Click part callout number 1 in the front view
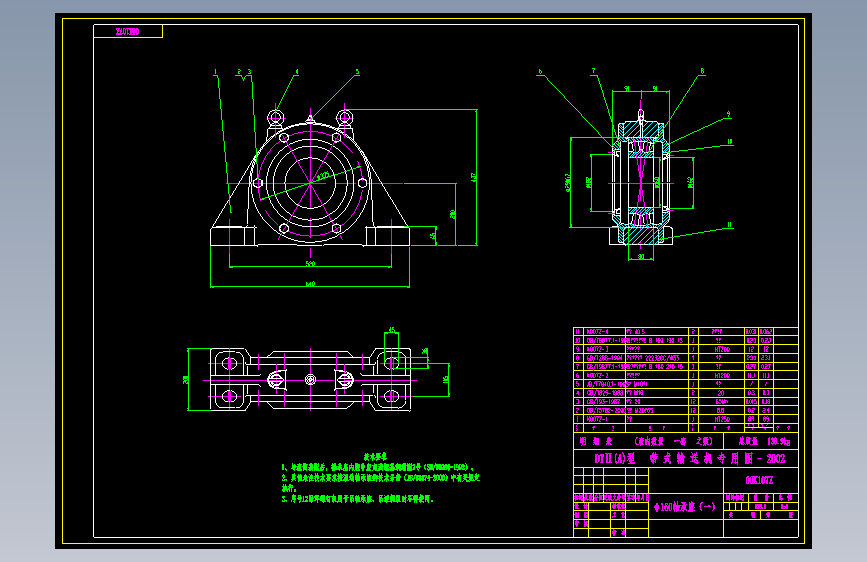This screenshot has height=562, width=867. [x=216, y=72]
